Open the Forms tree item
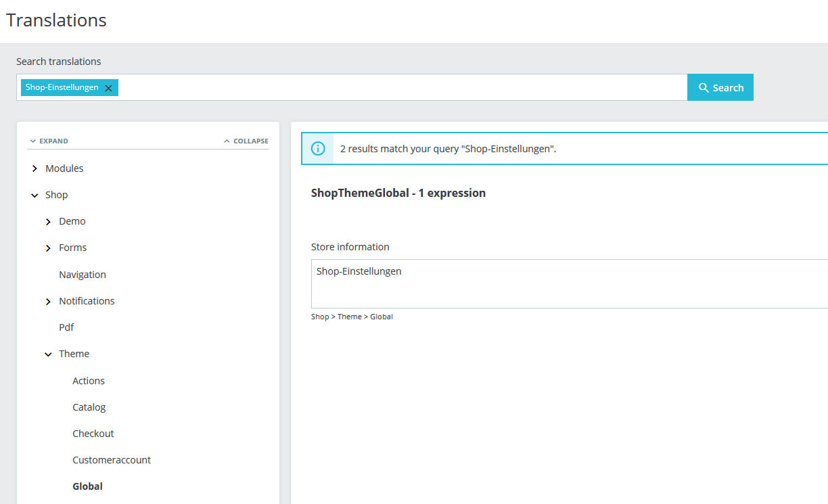This screenshot has height=504, width=828. click(x=73, y=248)
